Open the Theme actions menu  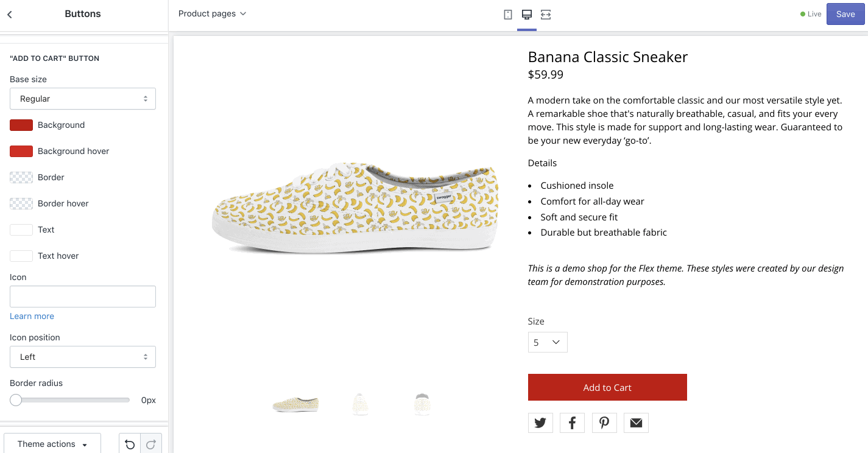click(x=52, y=444)
